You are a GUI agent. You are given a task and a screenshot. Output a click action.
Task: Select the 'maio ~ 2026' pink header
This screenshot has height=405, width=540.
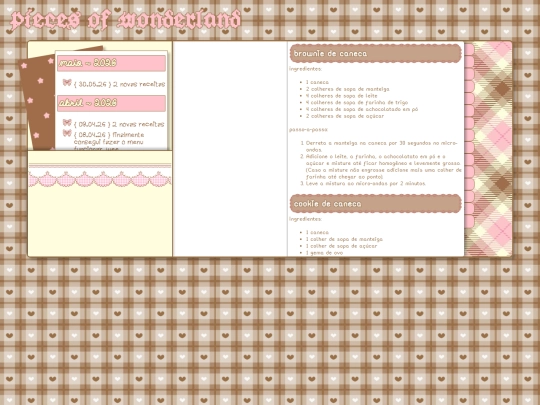(x=111, y=63)
